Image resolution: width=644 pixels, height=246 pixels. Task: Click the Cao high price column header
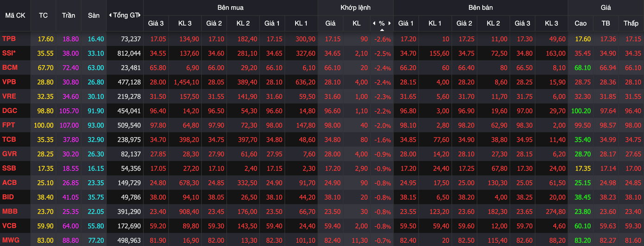(x=580, y=23)
